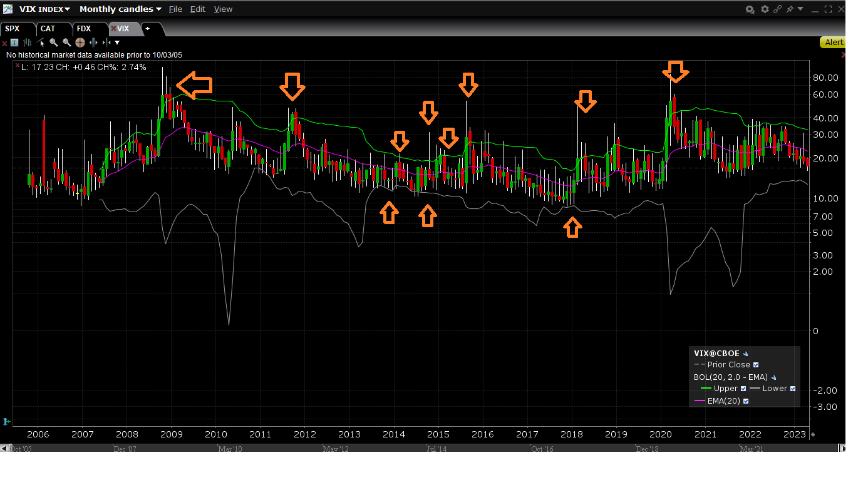Click the first magnifier zoom icon
The width and height of the screenshot is (868, 495).
[x=54, y=43]
